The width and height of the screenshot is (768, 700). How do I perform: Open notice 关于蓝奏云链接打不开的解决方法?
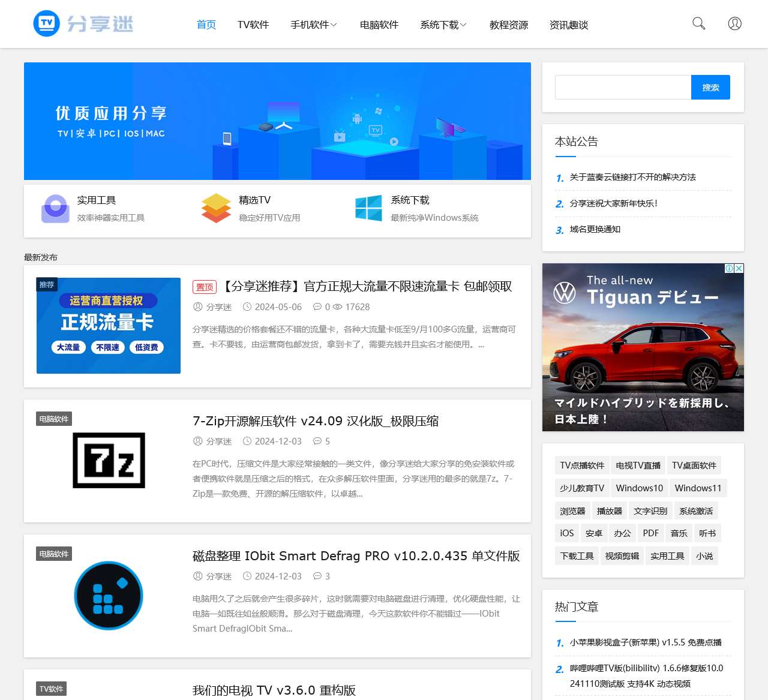(x=632, y=177)
